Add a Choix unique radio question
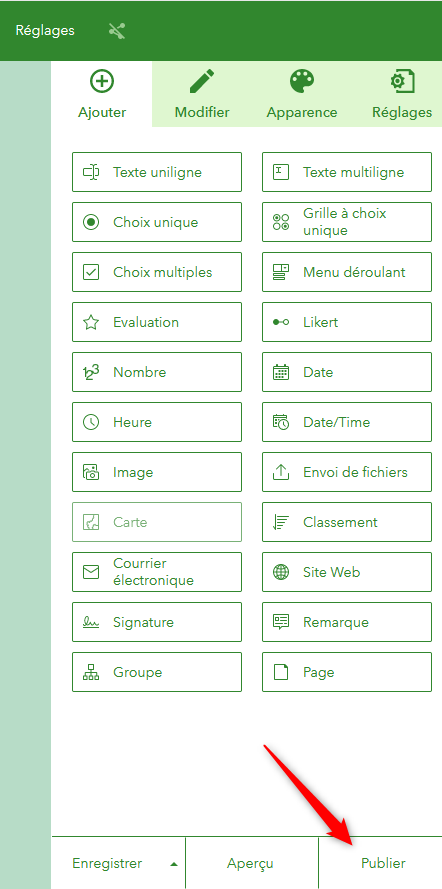Viewport: 442px width, 889px height. 157,222
